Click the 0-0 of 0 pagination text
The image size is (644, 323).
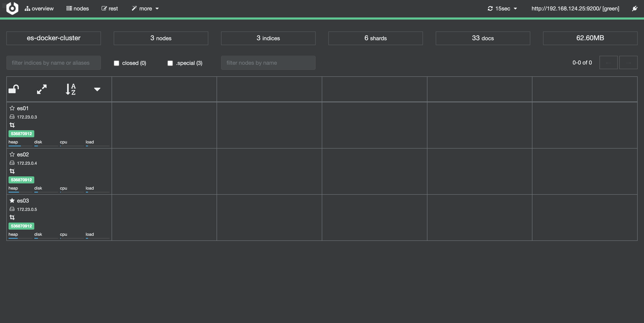point(582,63)
